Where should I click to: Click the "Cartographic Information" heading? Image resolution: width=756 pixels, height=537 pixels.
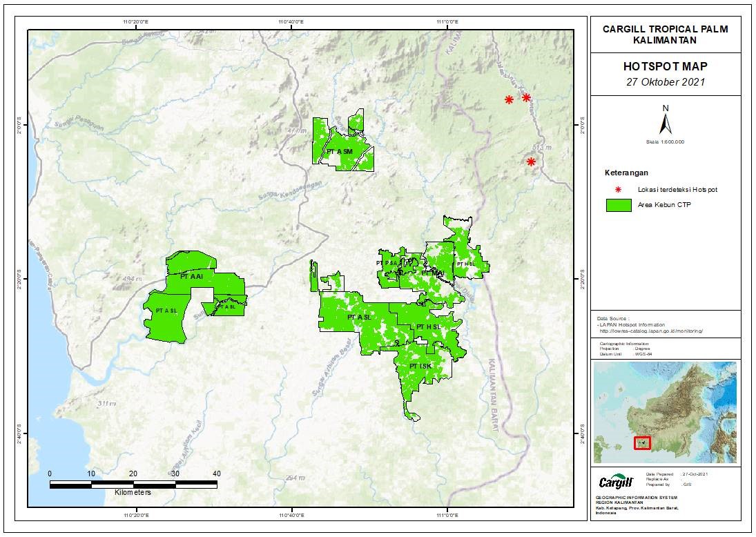point(624,343)
